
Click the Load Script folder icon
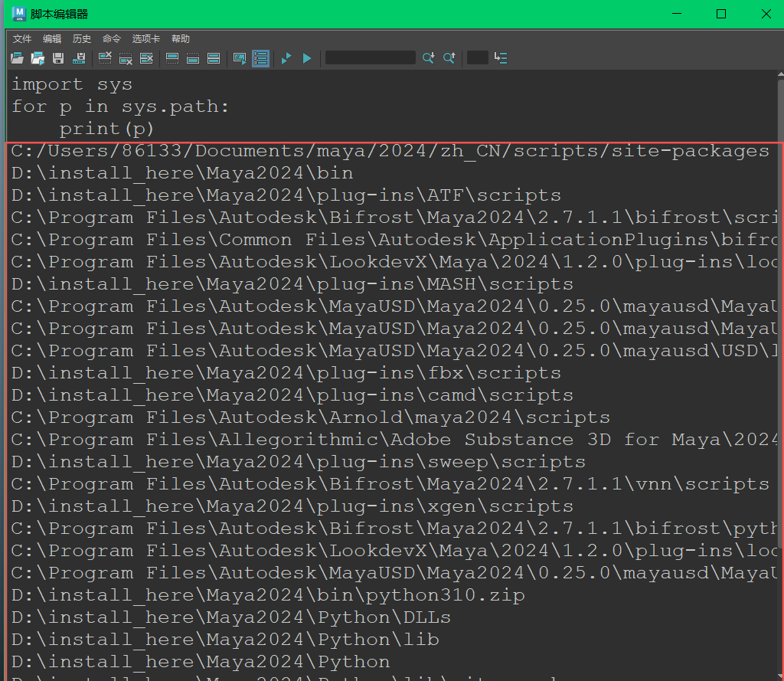[x=18, y=58]
